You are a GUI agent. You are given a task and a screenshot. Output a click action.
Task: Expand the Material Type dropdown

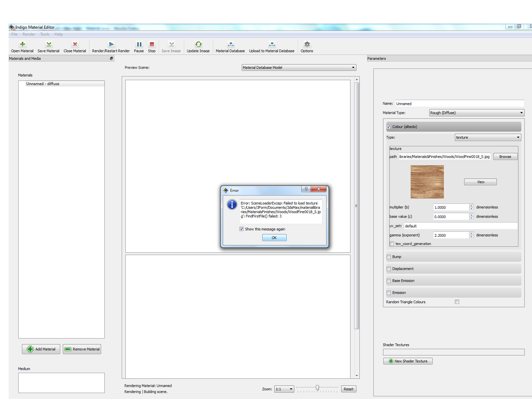coord(476,113)
